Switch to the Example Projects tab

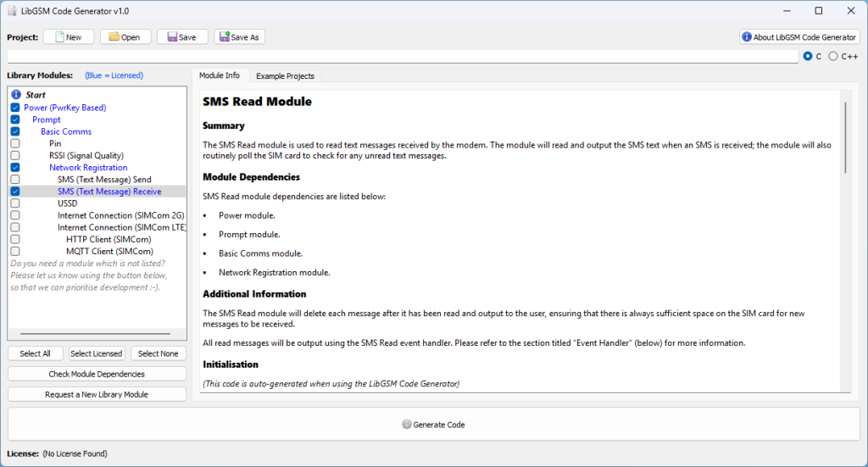(x=285, y=75)
